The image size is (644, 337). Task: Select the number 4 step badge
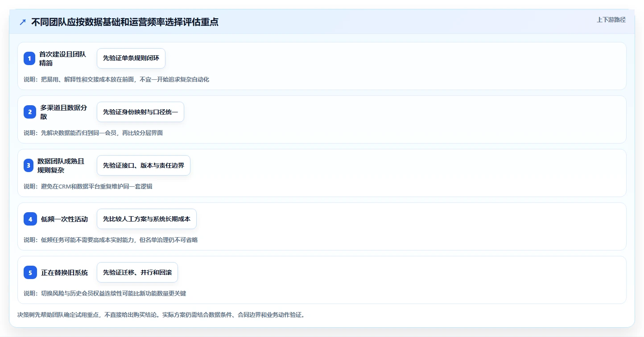tap(30, 219)
